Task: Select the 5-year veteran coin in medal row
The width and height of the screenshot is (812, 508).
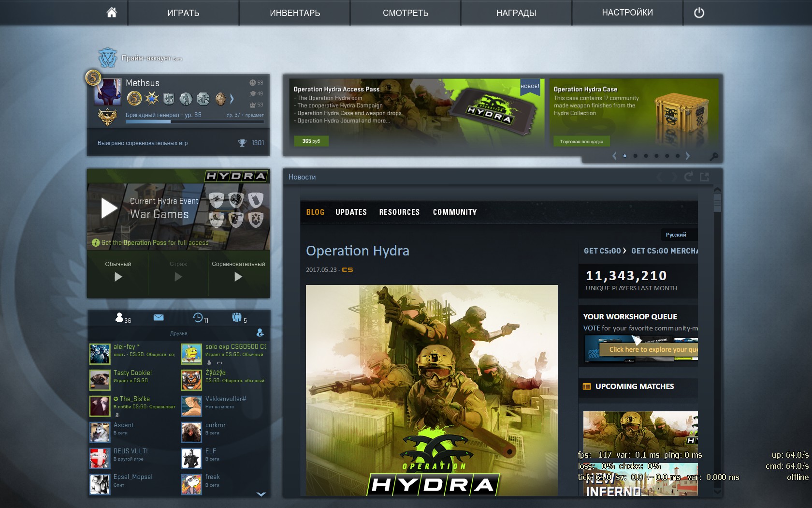Action: (x=134, y=99)
